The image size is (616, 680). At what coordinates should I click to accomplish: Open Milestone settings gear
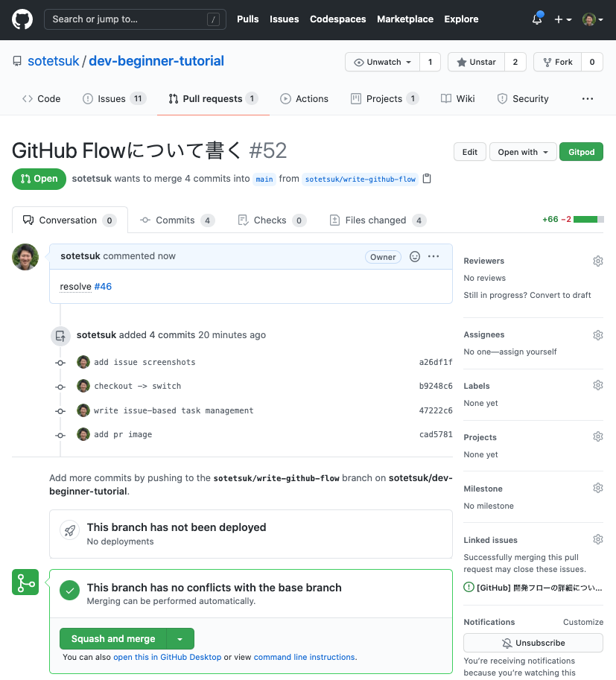point(598,488)
